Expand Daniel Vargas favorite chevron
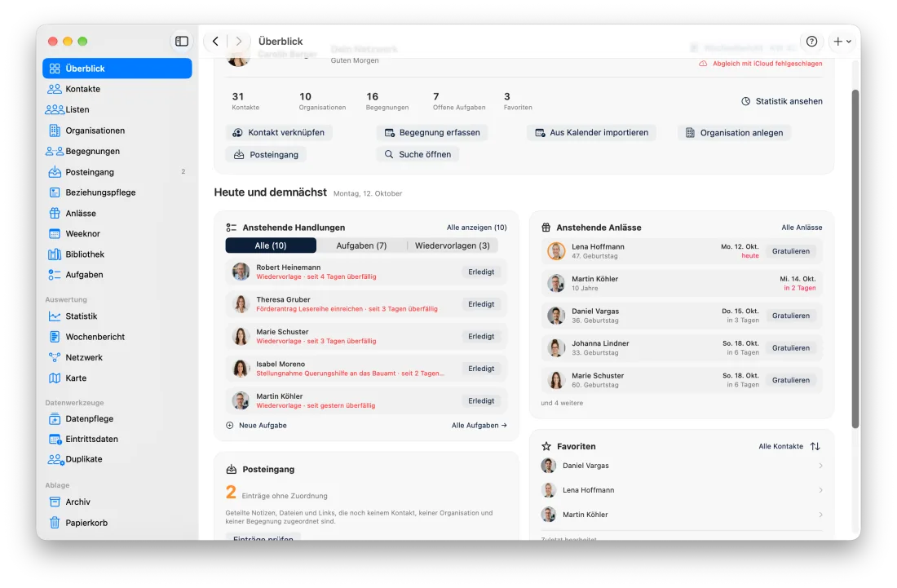The width and height of the screenshot is (897, 588). coord(820,466)
